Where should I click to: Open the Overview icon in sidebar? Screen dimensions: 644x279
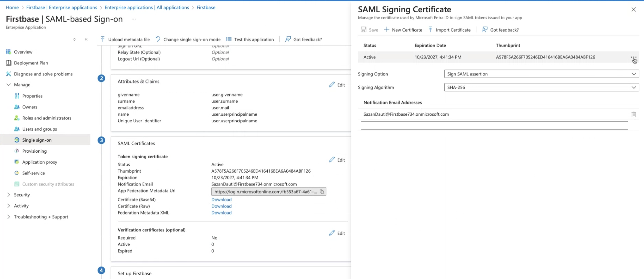pos(8,52)
